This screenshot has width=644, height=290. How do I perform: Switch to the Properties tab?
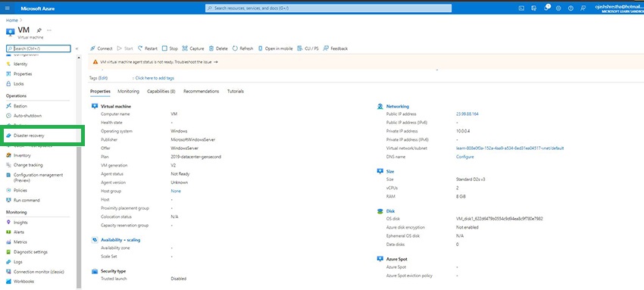100,91
